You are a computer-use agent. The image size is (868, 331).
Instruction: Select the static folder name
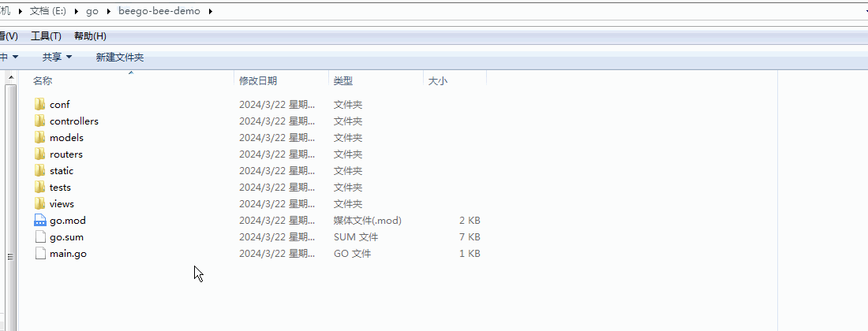(62, 171)
